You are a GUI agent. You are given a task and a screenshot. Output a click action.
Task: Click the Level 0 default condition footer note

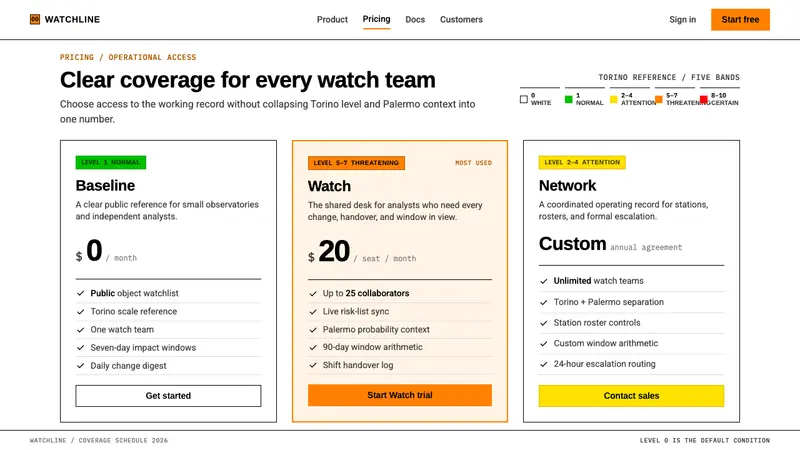[705, 440]
